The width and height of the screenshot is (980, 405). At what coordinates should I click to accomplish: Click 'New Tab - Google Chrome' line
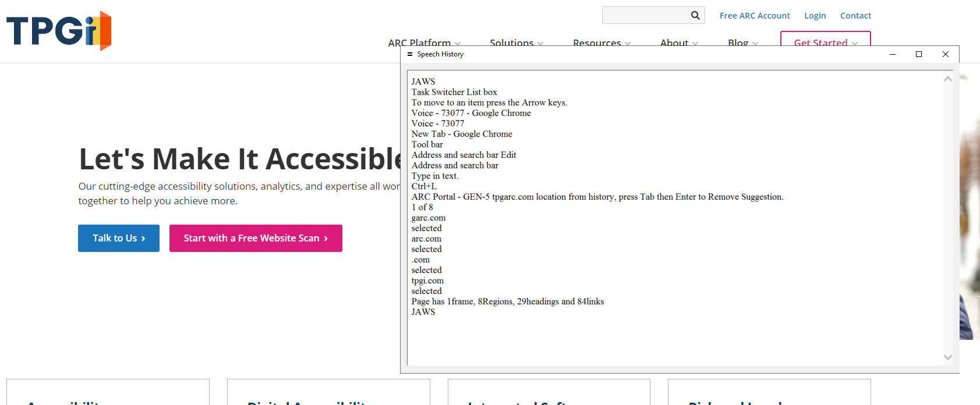point(462,134)
